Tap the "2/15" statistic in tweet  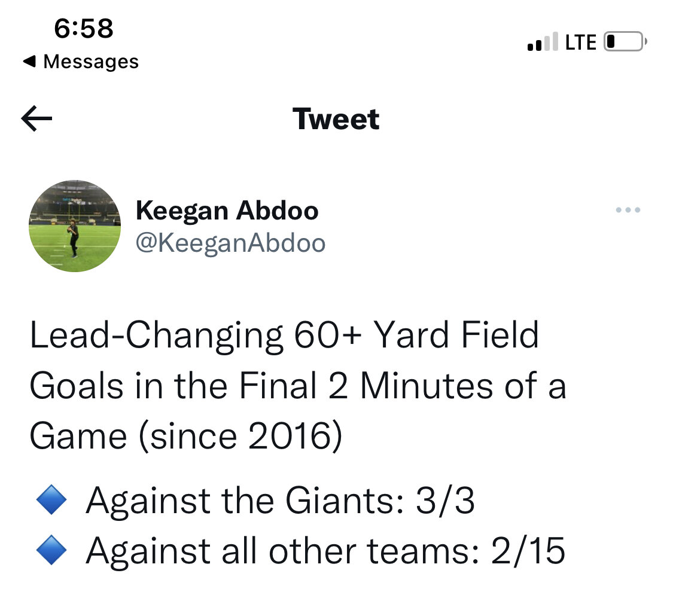[528, 552]
